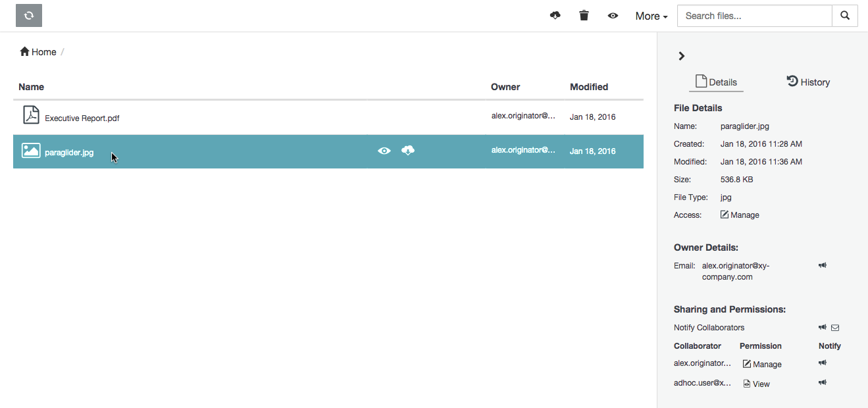Download paraglider.jpg using the row cloud icon
Image resolution: width=868 pixels, height=408 pixels.
point(408,151)
